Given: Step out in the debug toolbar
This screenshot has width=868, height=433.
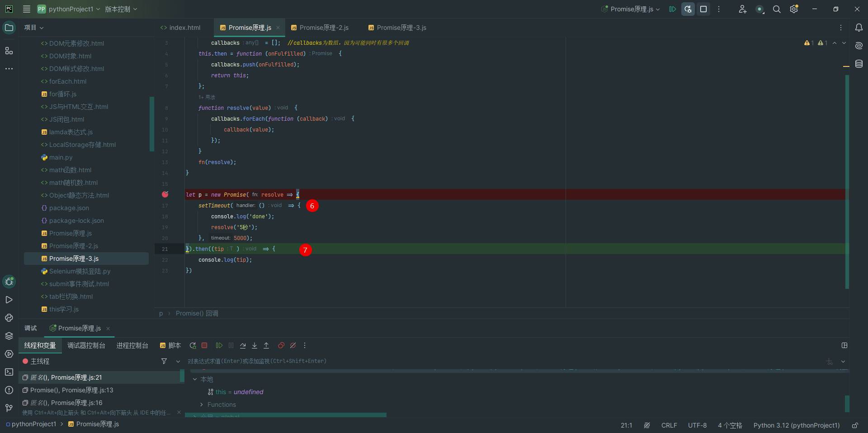Looking at the screenshot, I should pyautogui.click(x=266, y=345).
